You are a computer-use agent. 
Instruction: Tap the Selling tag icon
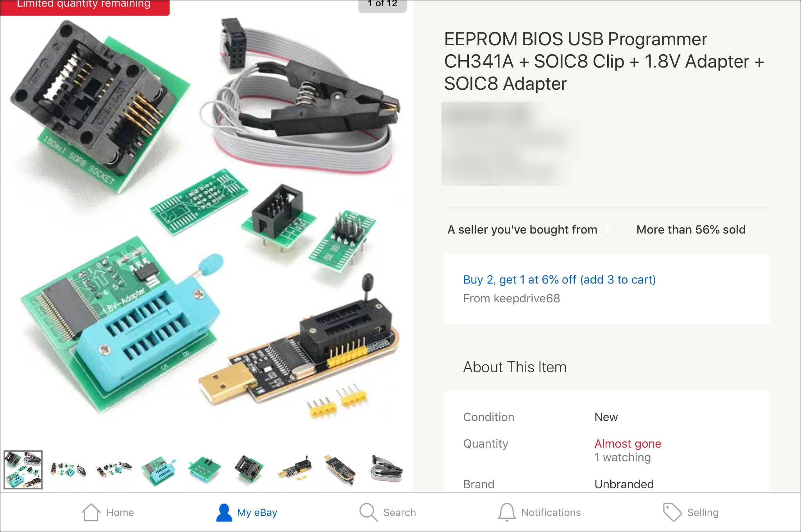click(x=672, y=512)
